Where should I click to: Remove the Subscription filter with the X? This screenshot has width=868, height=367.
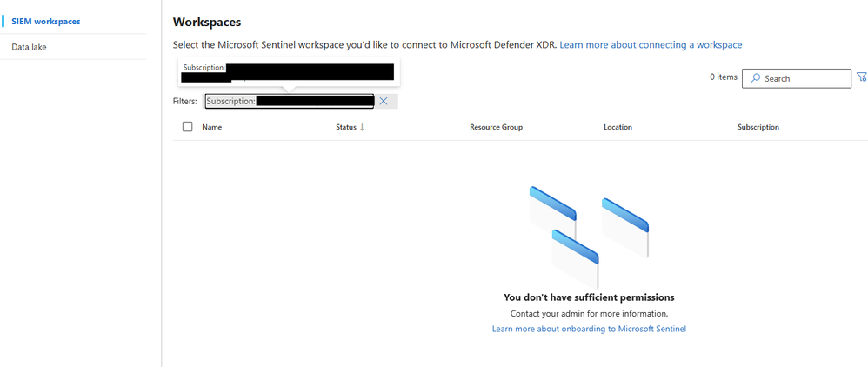click(x=383, y=101)
